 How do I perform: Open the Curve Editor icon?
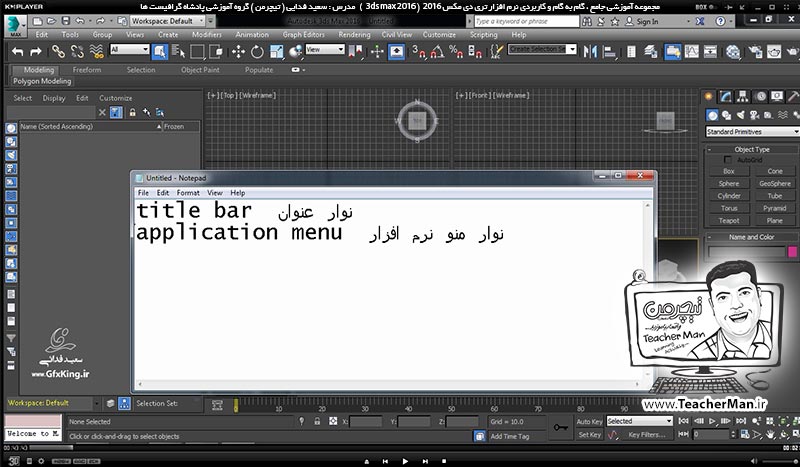691,51
